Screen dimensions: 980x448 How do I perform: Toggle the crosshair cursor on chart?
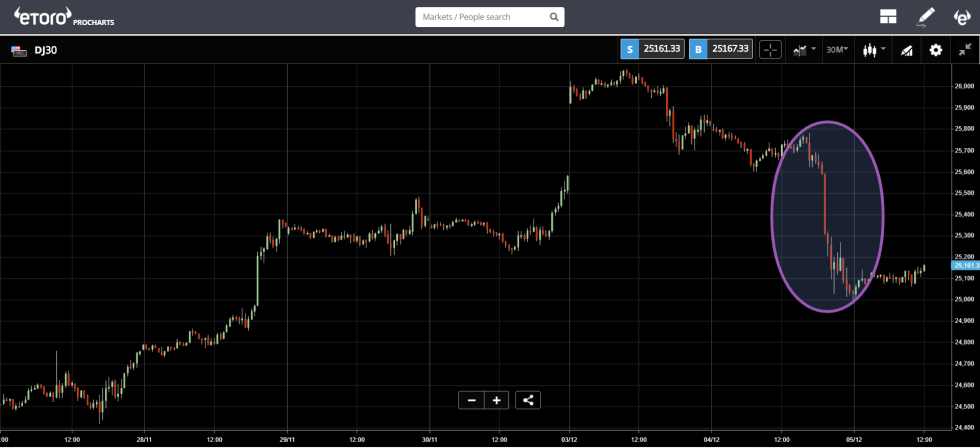(770, 49)
